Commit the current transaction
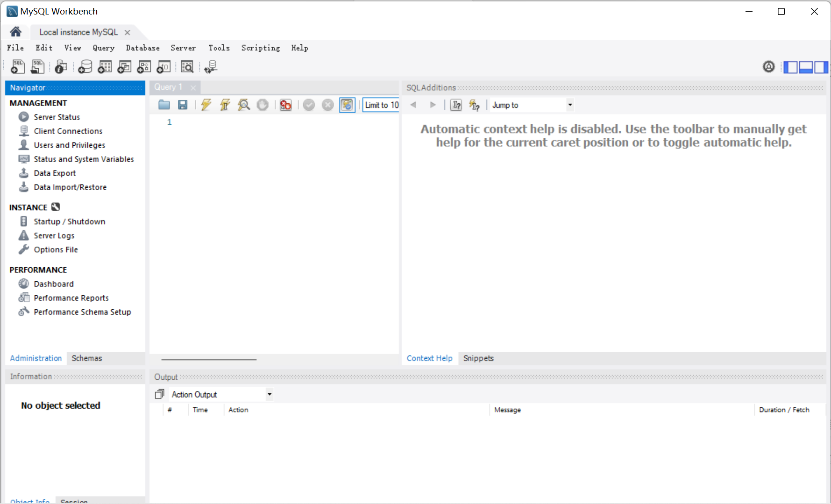The width and height of the screenshot is (831, 504). pyautogui.click(x=309, y=105)
